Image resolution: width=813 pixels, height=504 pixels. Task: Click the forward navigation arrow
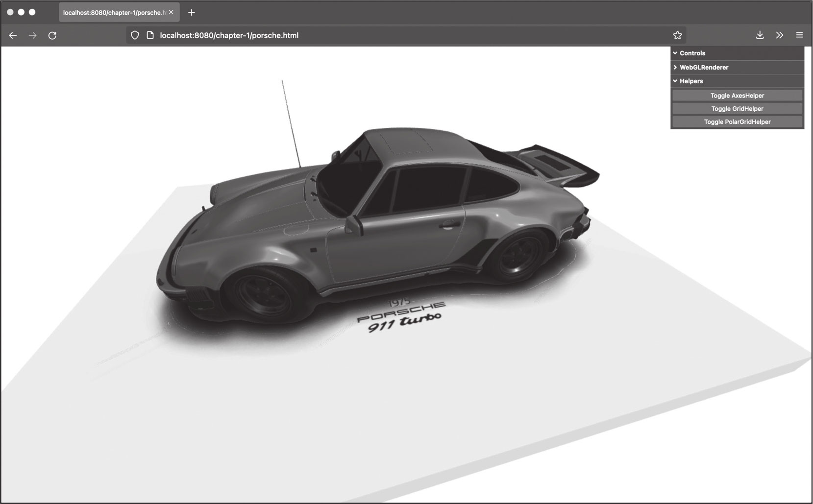[32, 35]
